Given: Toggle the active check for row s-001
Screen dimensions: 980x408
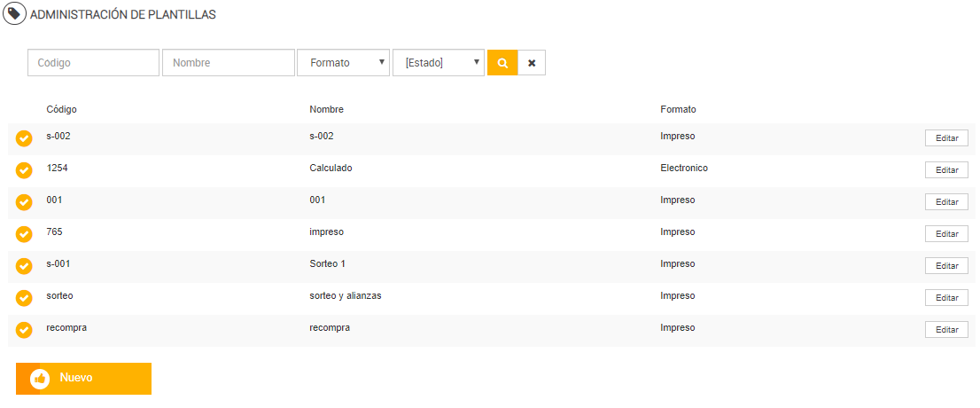Looking at the screenshot, I should 25,266.
